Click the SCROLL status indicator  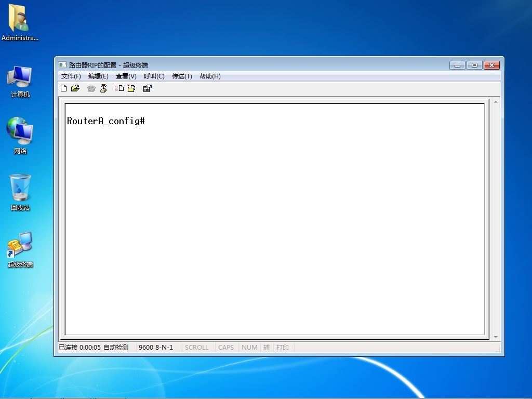point(196,348)
